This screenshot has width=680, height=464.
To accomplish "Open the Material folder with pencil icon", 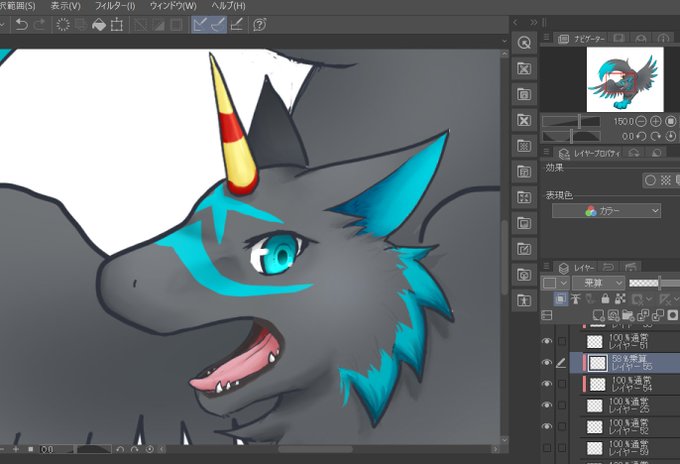I will coord(524,249).
